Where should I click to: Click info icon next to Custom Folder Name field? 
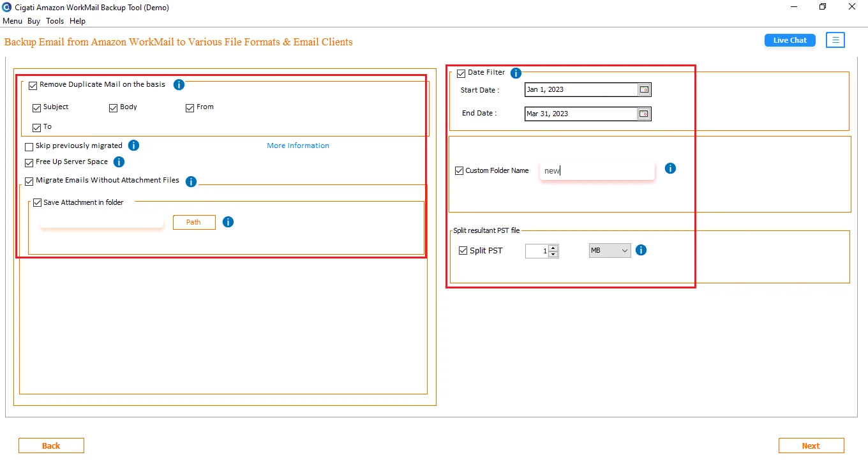point(670,168)
